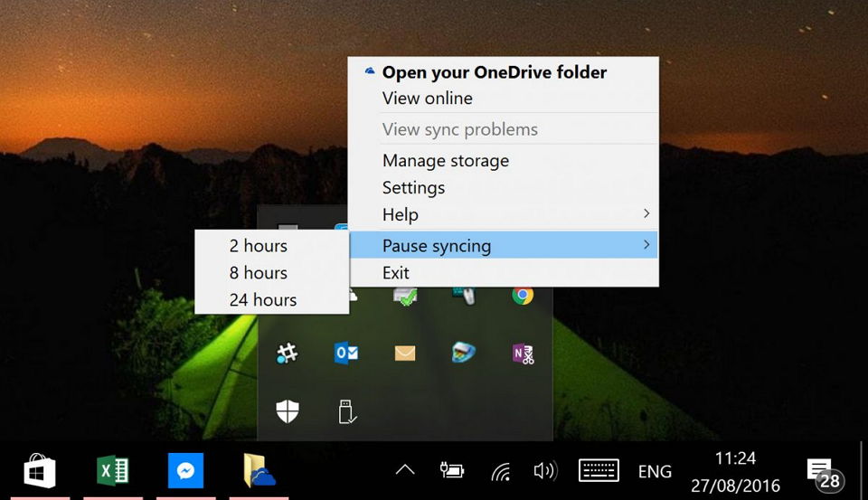Click the ENG language indicator
The height and width of the screenshot is (500, 868).
pyautogui.click(x=655, y=471)
